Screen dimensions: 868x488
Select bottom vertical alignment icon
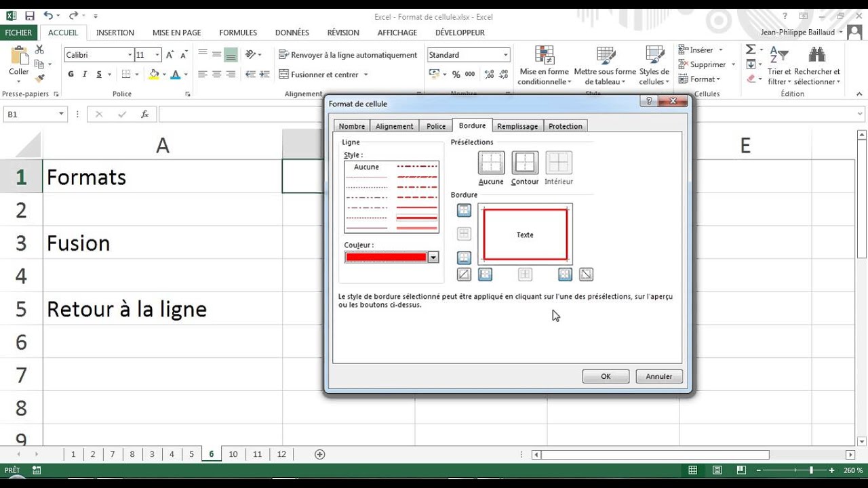click(x=231, y=54)
